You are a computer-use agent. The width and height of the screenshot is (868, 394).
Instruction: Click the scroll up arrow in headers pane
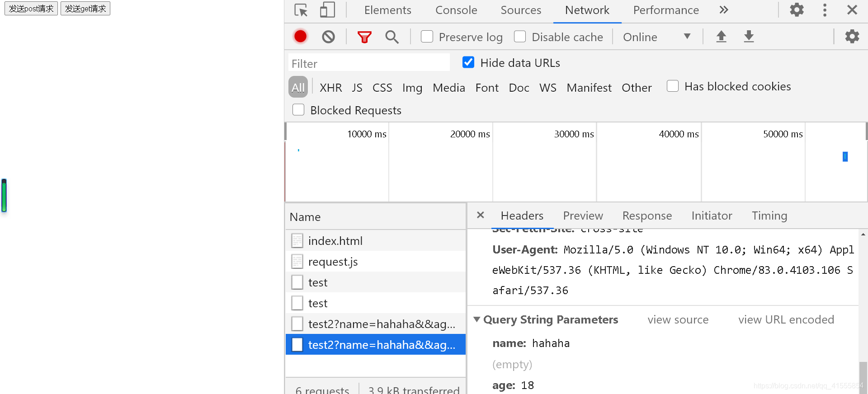pos(863,234)
